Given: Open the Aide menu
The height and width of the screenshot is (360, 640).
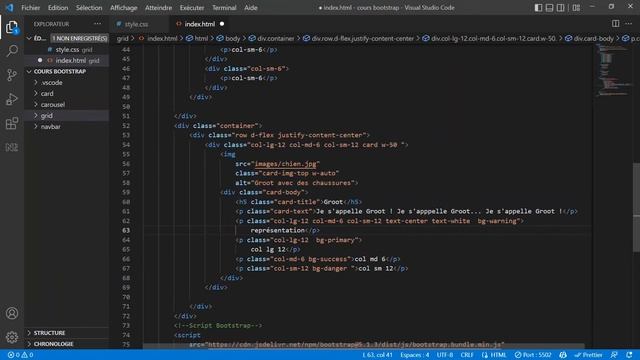Looking at the screenshot, I should [x=251, y=7].
